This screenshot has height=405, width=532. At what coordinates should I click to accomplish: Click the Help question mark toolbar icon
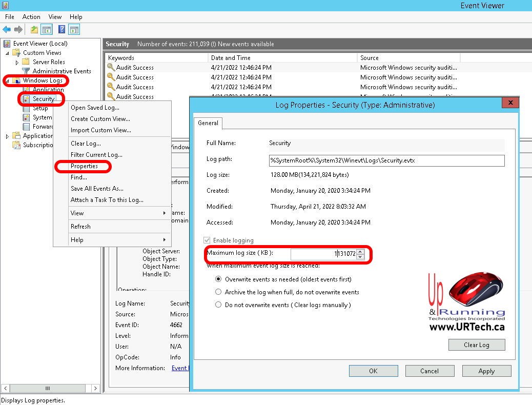point(62,30)
